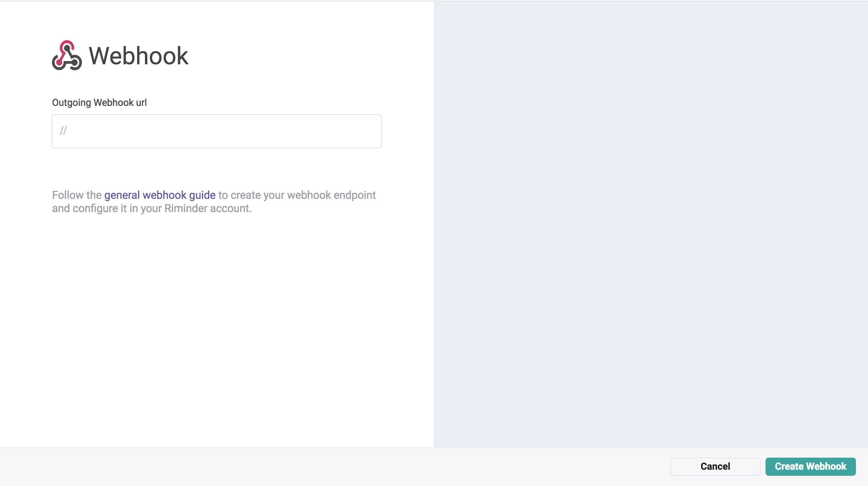Image resolution: width=868 pixels, height=486 pixels.
Task: Click the empty gray right-side panel
Action: (650, 223)
